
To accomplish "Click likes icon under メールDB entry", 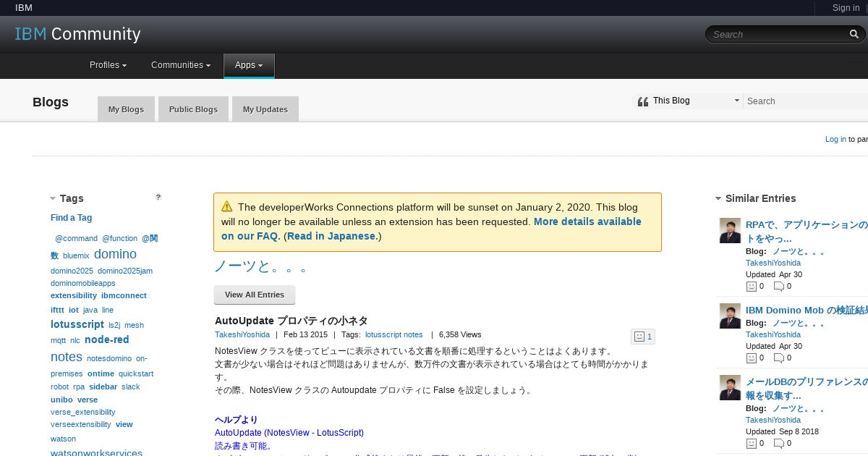I will [751, 443].
